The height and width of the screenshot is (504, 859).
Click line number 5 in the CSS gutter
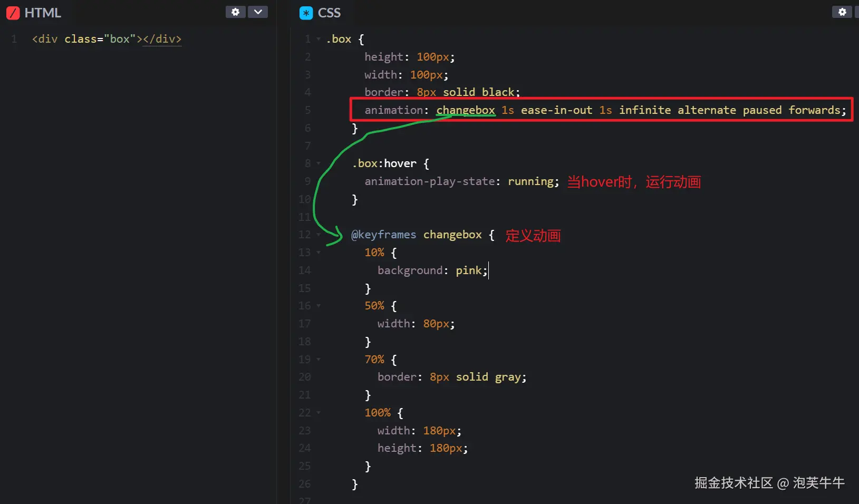pyautogui.click(x=307, y=110)
